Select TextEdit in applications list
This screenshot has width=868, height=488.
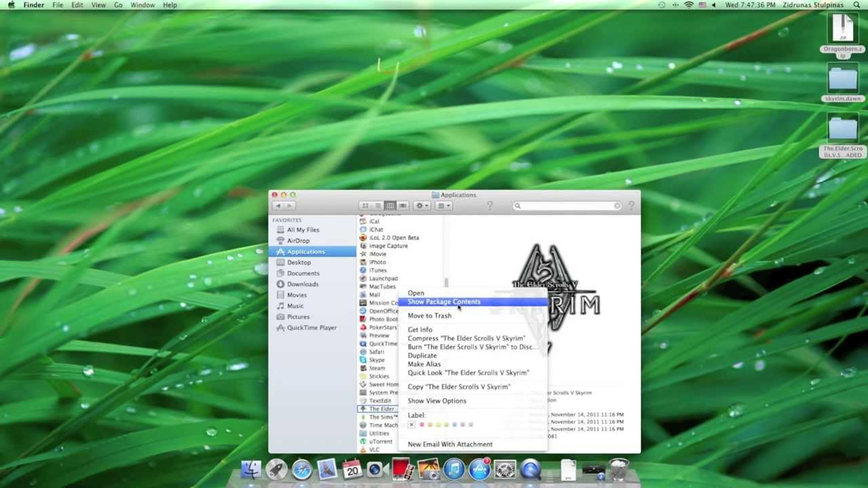[x=375, y=401]
